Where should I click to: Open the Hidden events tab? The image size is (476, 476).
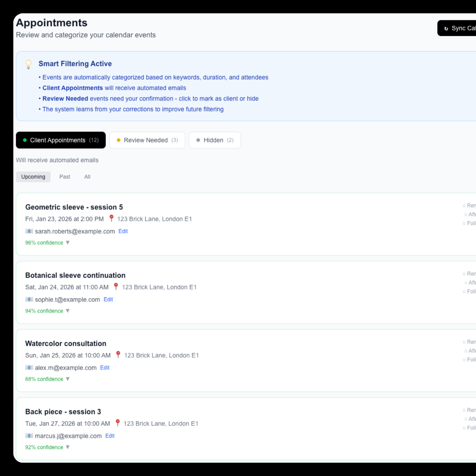[215, 140]
